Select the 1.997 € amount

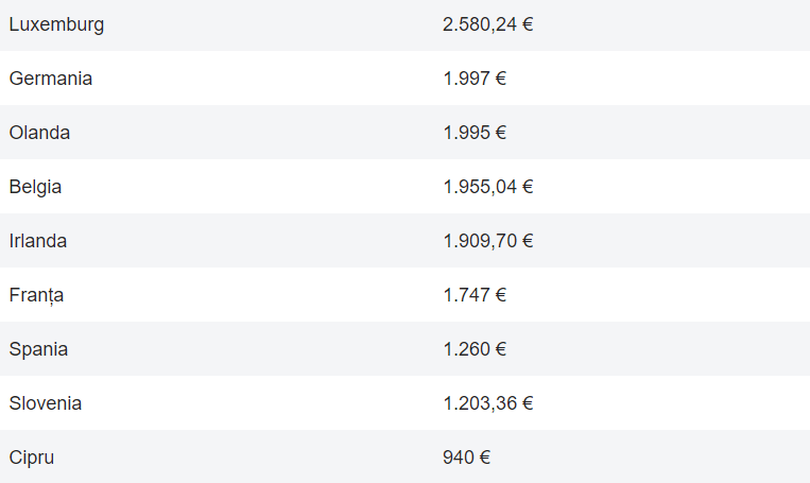pyautogui.click(x=474, y=78)
